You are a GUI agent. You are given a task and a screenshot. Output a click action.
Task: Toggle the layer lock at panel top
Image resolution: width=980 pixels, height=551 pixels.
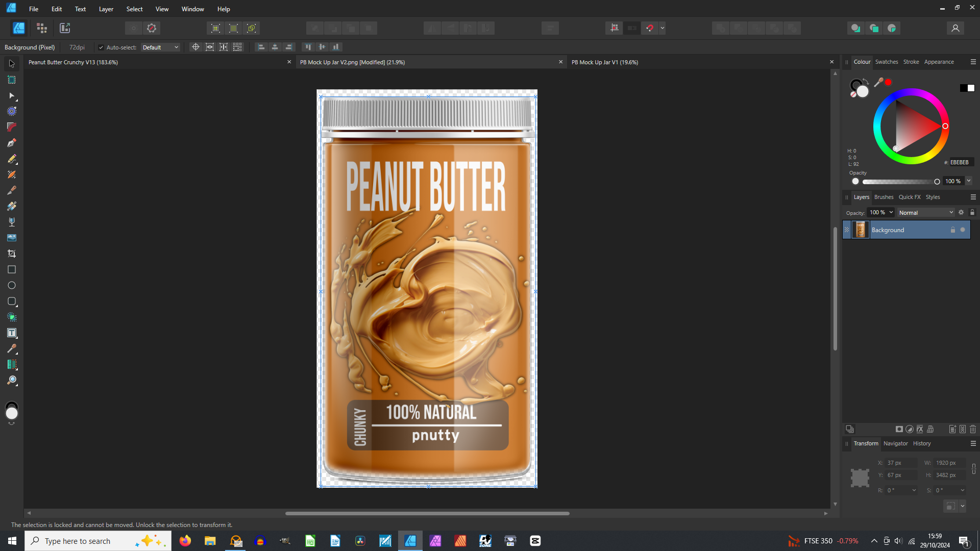[x=972, y=212]
